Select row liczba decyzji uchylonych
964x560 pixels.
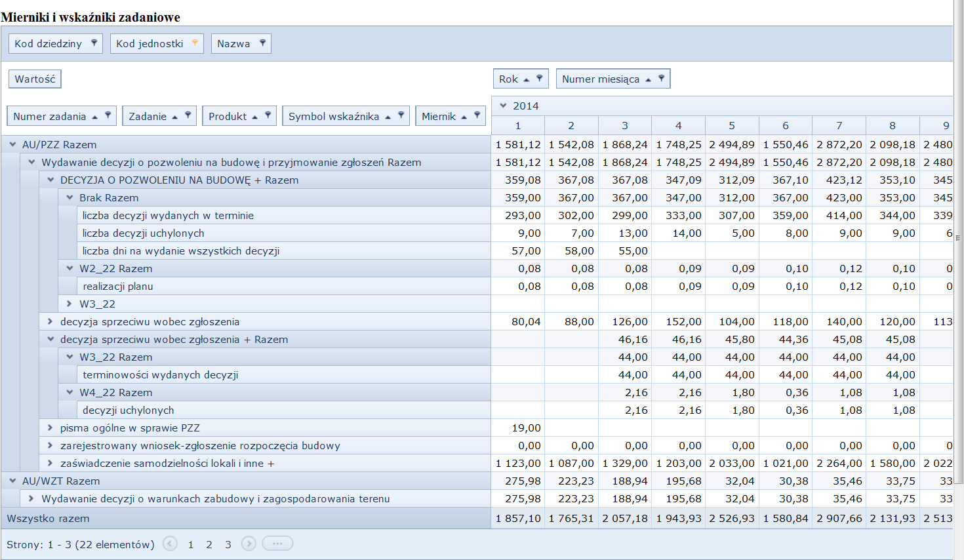tap(284, 233)
